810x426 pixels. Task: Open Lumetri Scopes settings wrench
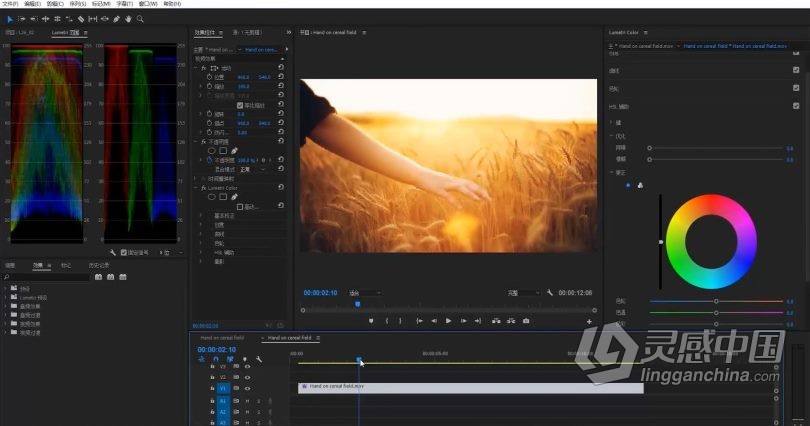(x=113, y=253)
